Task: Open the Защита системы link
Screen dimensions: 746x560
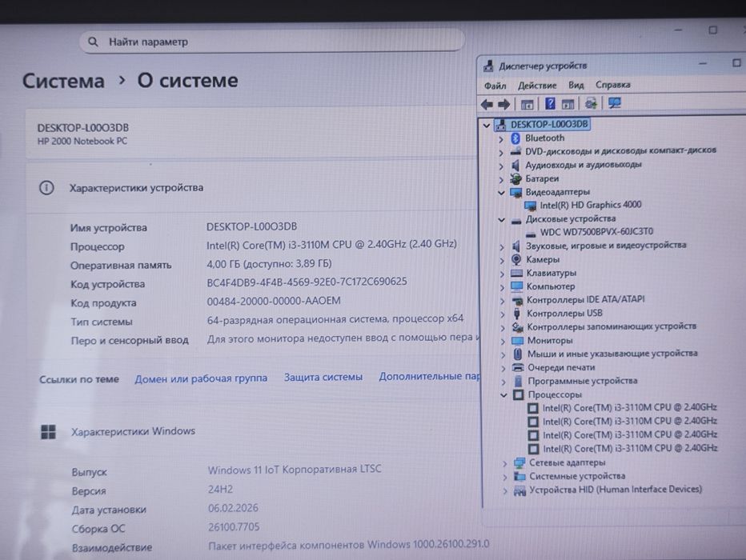Action: pos(323,377)
